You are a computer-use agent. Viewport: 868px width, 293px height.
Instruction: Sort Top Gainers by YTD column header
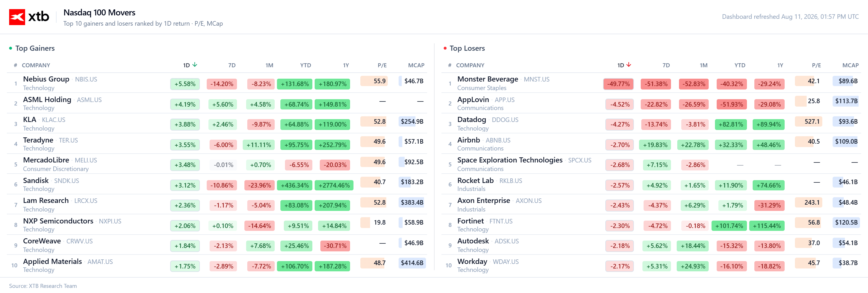coord(306,65)
